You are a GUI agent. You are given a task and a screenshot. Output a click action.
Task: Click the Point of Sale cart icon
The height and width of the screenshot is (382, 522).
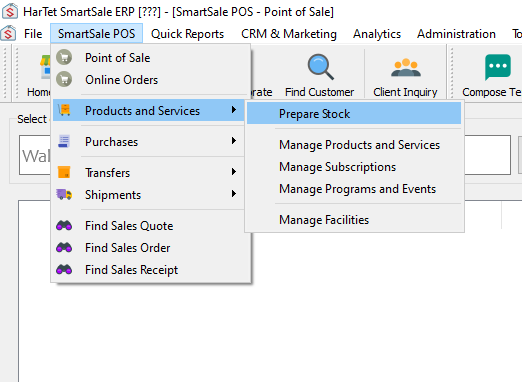coord(64,57)
